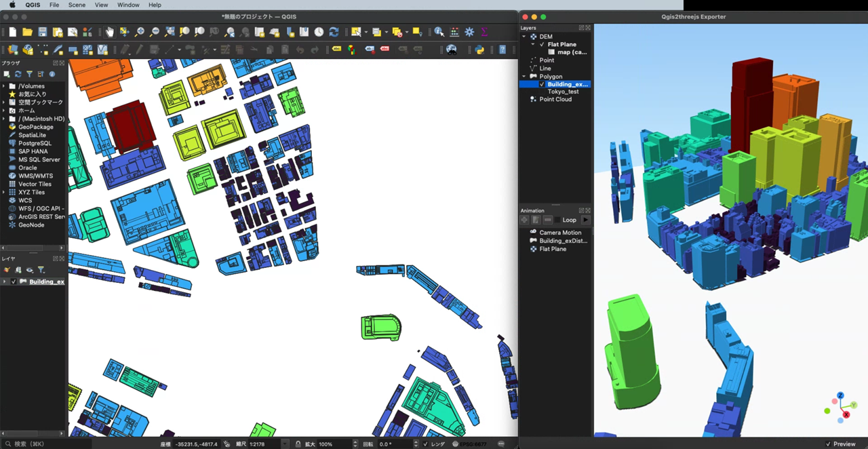Open the Help menu
Screen dimensions: 868x449
155,5
